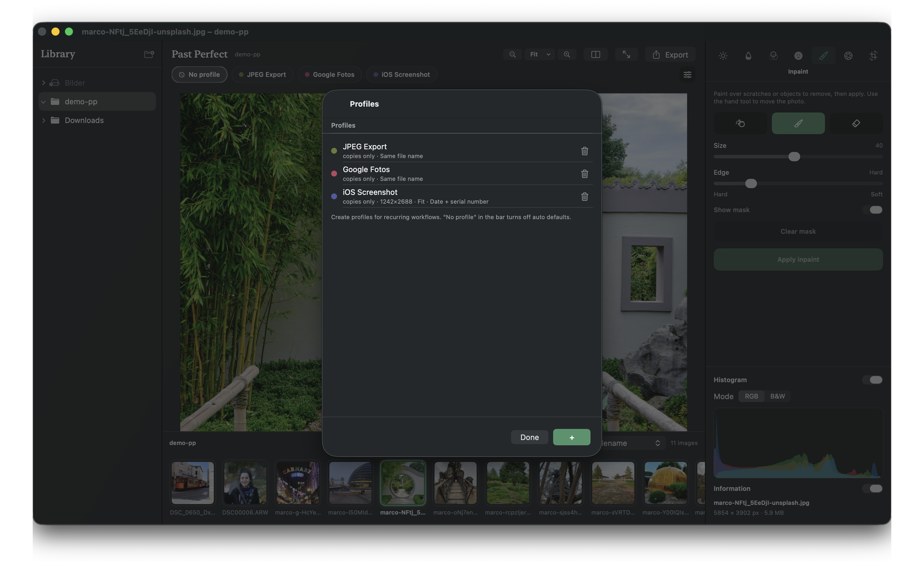Zoom in on the photo

(x=567, y=54)
